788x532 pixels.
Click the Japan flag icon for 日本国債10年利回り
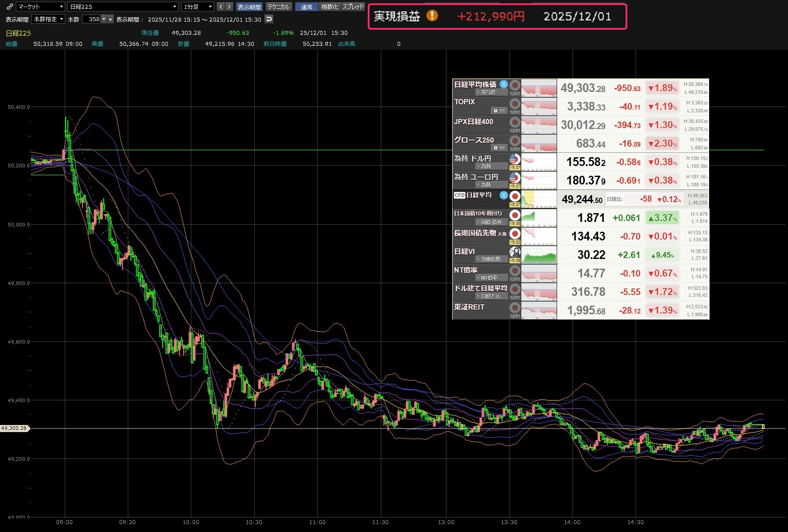(x=515, y=215)
